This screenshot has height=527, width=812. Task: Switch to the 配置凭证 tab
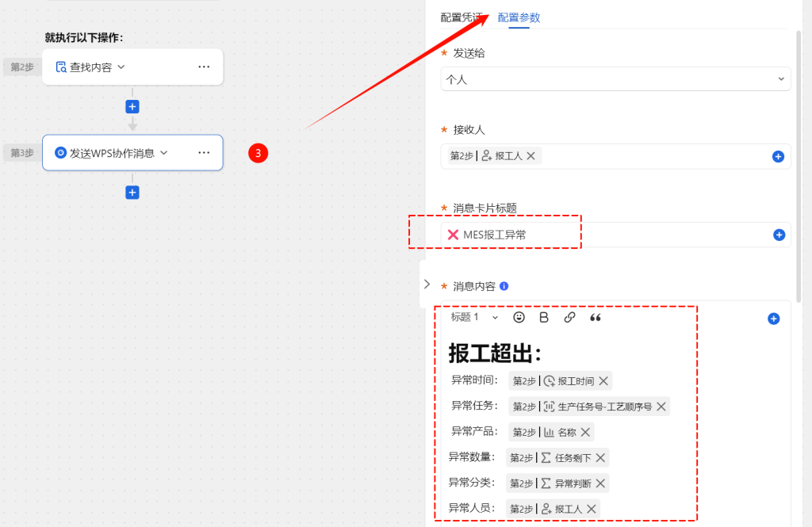tap(462, 17)
